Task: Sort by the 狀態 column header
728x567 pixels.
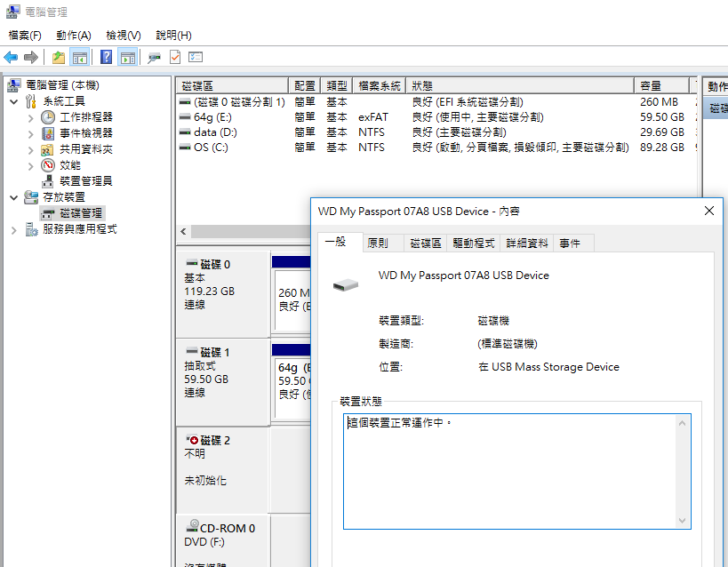Action: pyautogui.click(x=520, y=85)
